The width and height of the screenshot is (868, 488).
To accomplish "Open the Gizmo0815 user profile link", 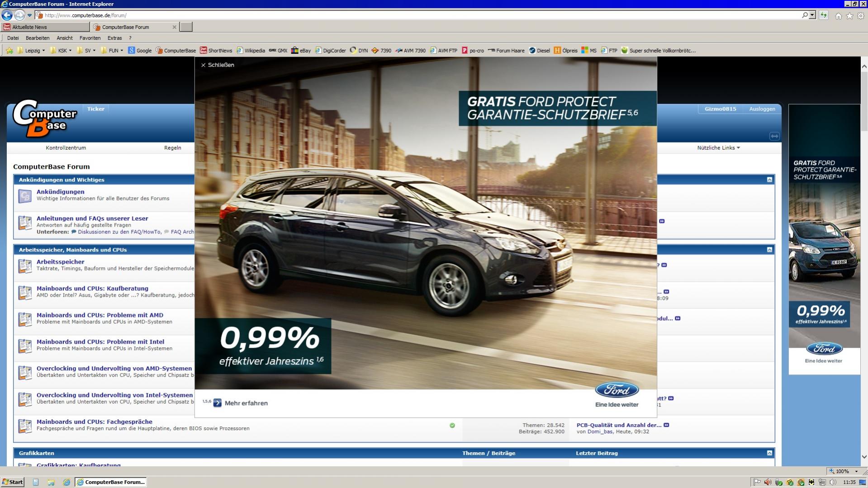I will click(720, 109).
